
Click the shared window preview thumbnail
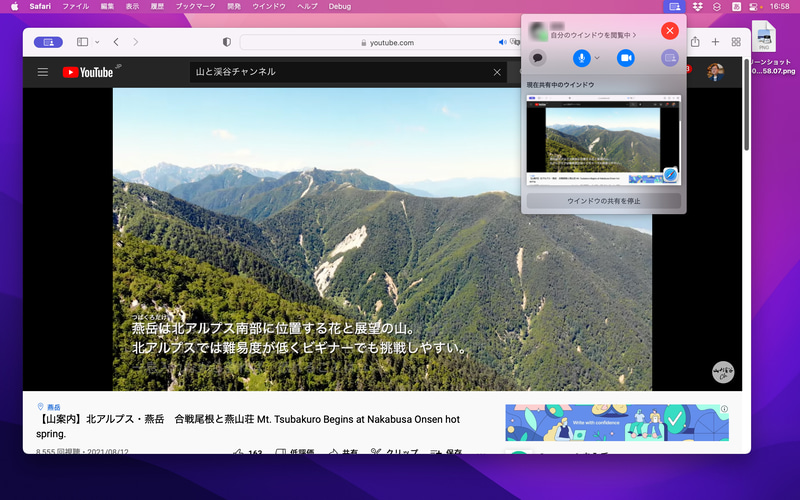tap(604, 139)
